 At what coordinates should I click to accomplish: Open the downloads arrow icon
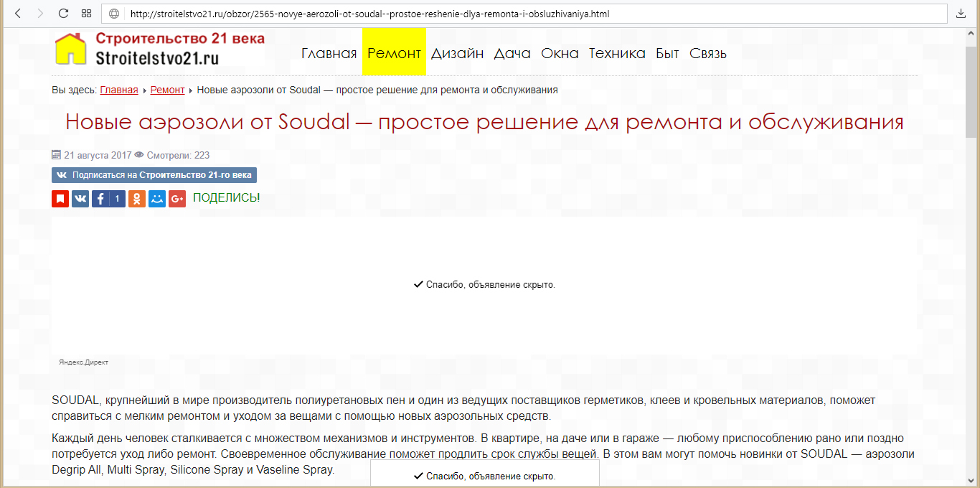pos(961,14)
